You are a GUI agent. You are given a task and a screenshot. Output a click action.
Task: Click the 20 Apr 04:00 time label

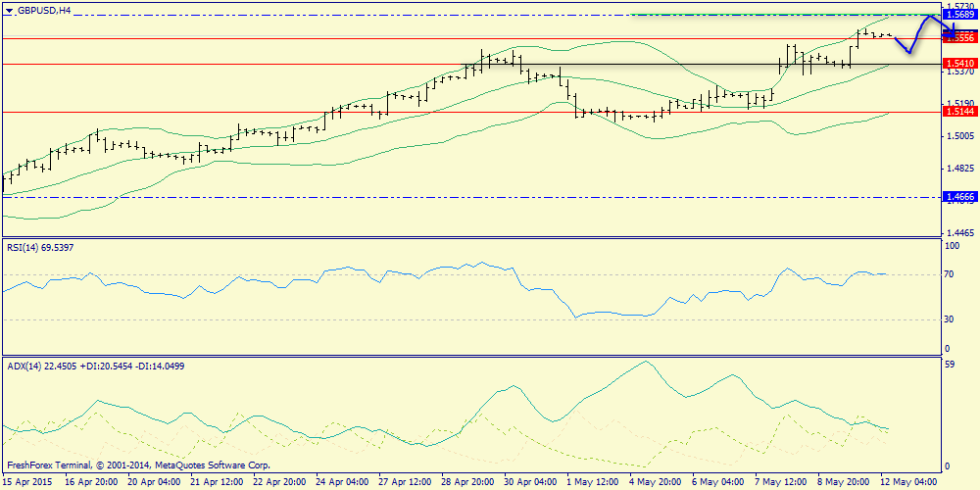153,482
